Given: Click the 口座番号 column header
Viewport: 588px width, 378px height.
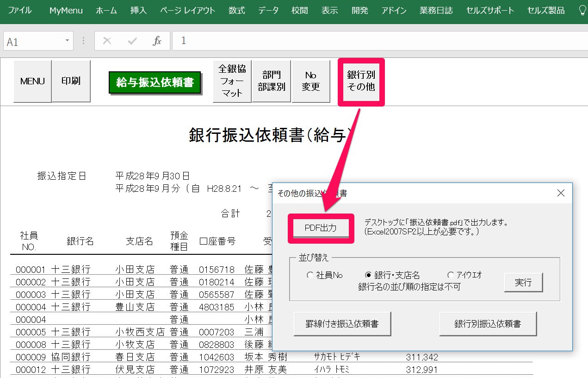Looking at the screenshot, I should pyautogui.click(x=217, y=241).
